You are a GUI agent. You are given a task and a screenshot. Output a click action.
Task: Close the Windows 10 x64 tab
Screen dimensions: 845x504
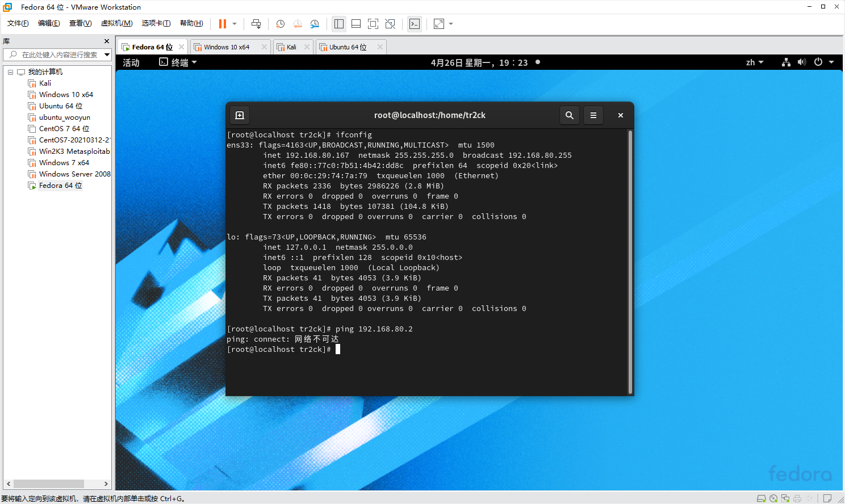coord(264,47)
